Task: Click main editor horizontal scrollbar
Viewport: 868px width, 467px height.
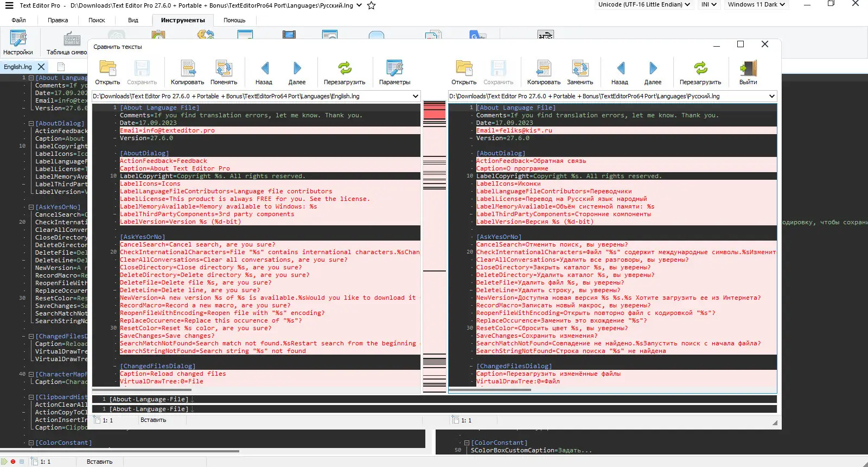Action: point(119,451)
